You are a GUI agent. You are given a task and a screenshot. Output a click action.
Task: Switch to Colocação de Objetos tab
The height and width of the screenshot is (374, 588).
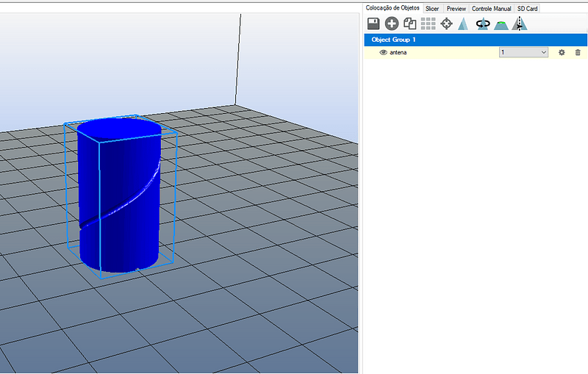pos(392,8)
